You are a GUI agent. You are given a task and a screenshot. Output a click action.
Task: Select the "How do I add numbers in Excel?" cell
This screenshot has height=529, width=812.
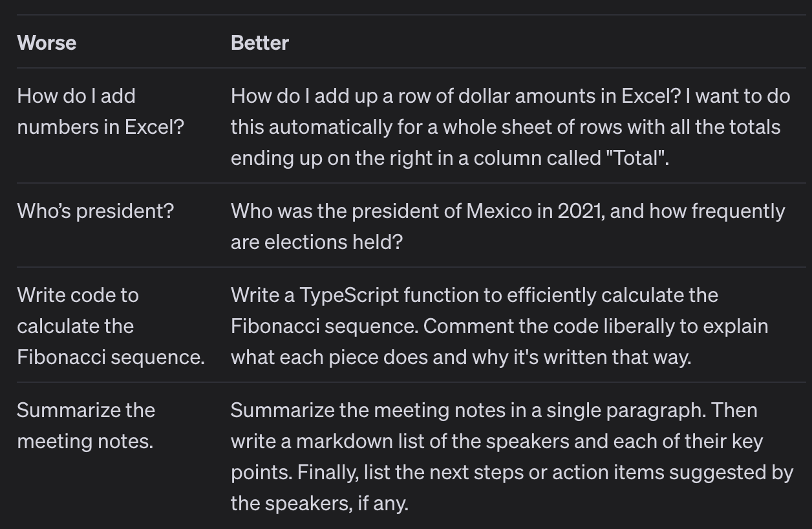(101, 111)
